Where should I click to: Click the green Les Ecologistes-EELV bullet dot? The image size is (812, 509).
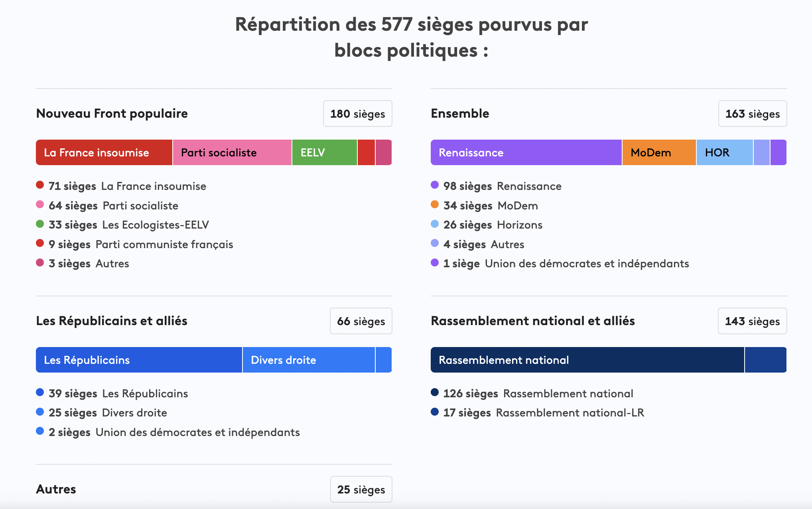pyautogui.click(x=40, y=224)
